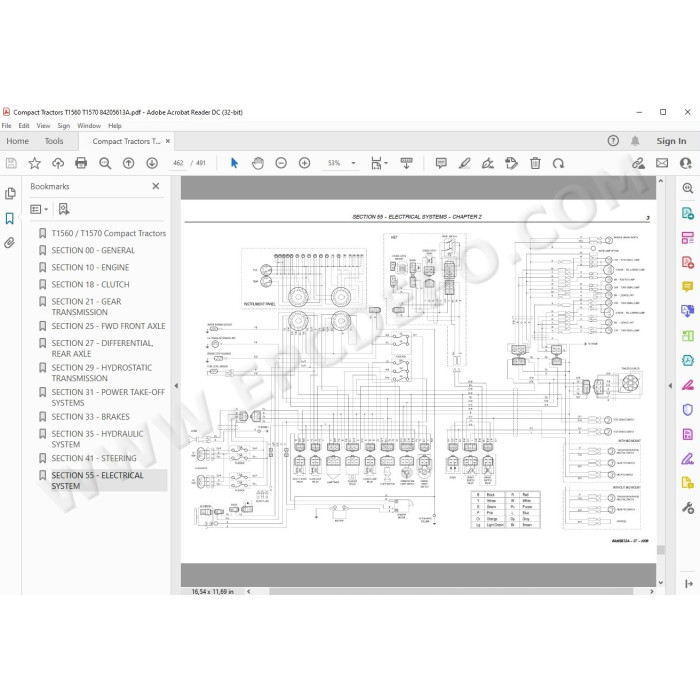Open bookmark SECTION 41 - STEERING
The width and height of the screenshot is (700, 700).
[94, 458]
